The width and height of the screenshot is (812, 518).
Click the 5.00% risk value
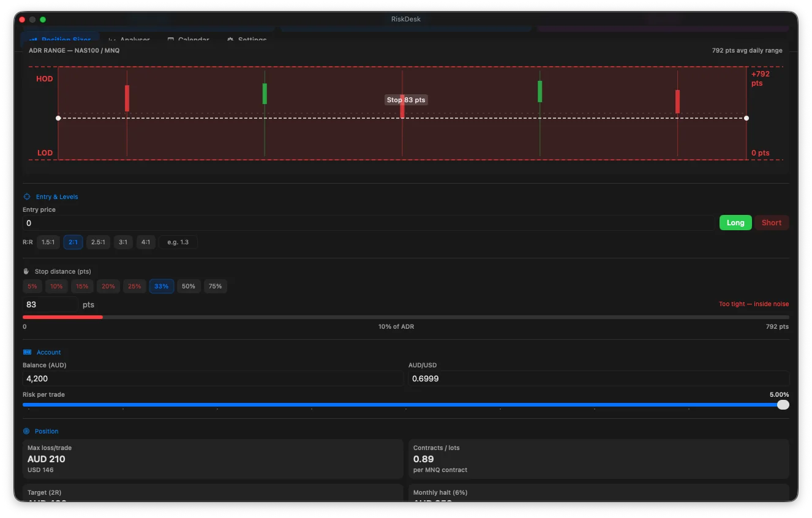point(779,395)
